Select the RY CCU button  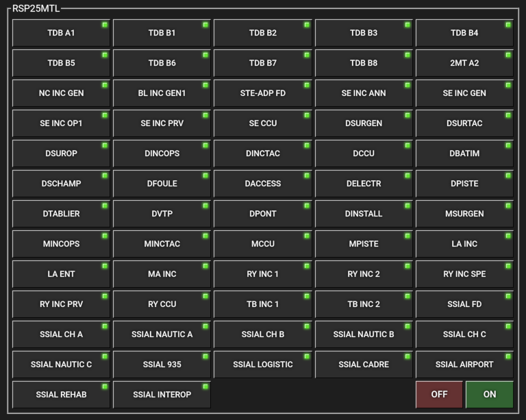(162, 304)
